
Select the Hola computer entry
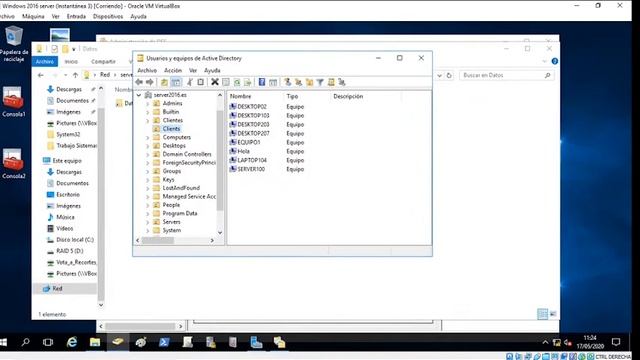coord(243,151)
